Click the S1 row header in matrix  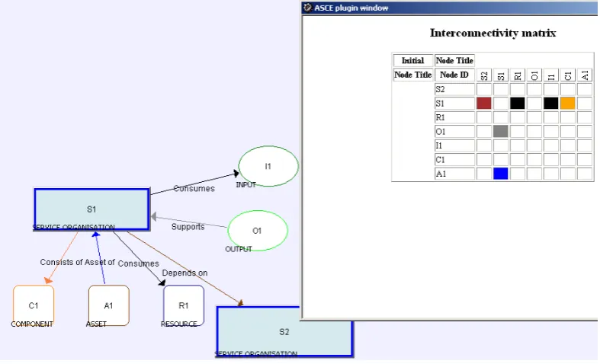tap(454, 104)
